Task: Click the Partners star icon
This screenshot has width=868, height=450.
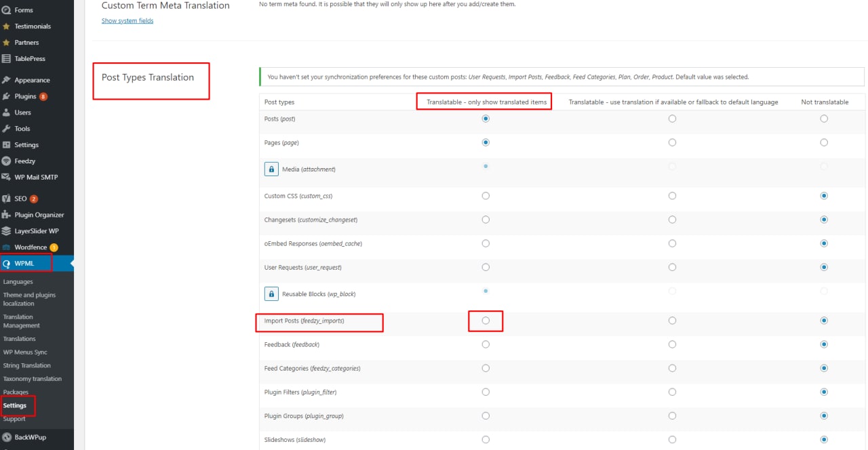Action: [x=6, y=43]
